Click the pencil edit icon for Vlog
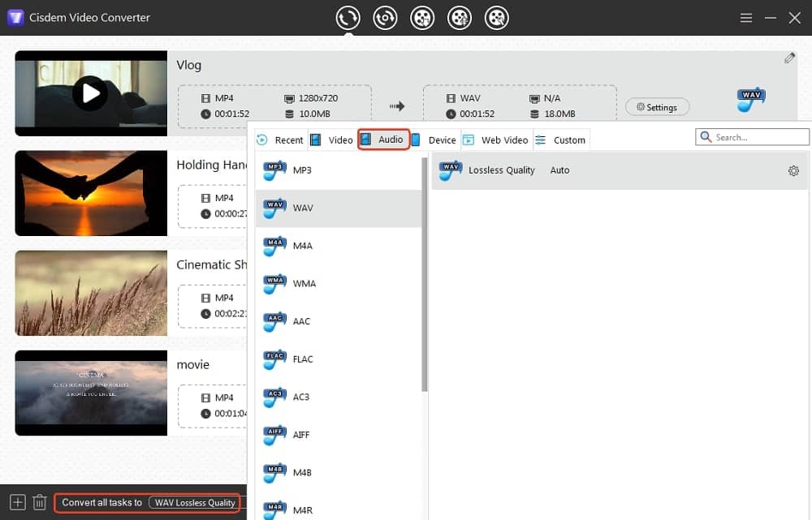Viewport: 812px width, 520px height. [x=789, y=58]
